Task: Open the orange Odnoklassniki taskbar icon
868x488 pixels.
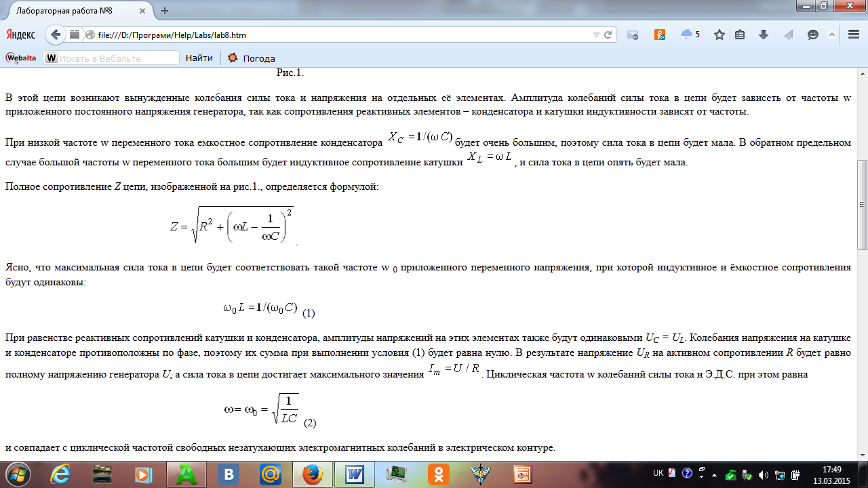Action: (x=438, y=474)
